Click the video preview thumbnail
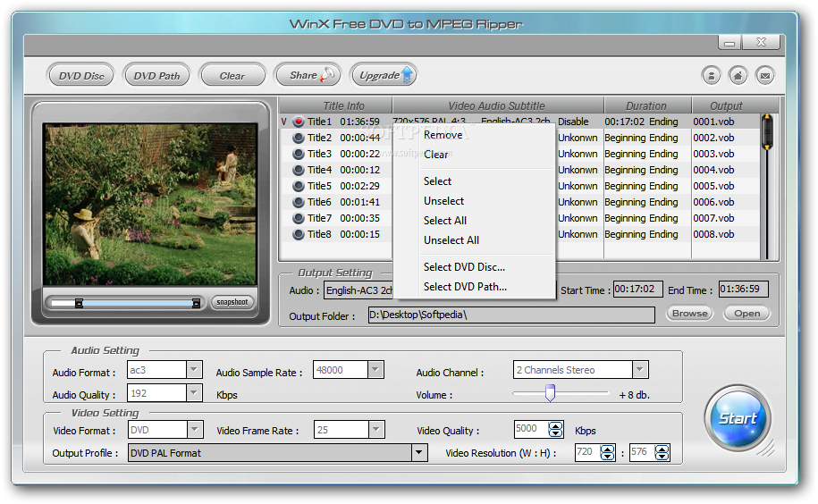 pyautogui.click(x=150, y=205)
